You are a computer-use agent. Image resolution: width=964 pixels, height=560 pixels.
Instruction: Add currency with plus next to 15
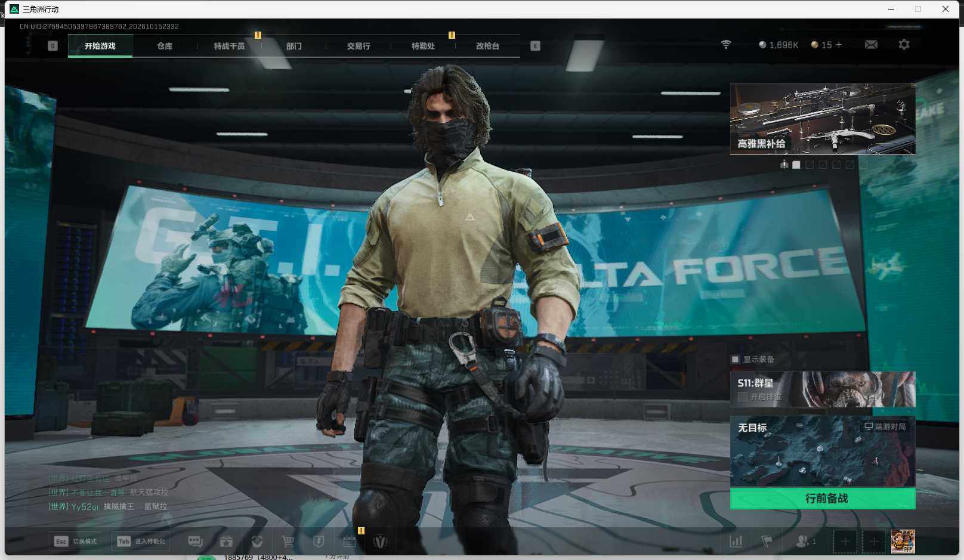(x=839, y=45)
